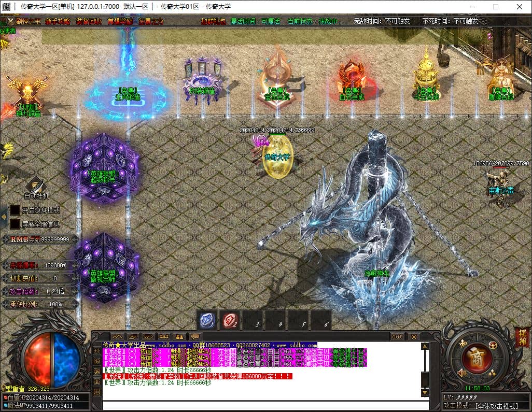The height and width of the screenshot is (412, 532).
Task: Click the speech bubble chat icon
Action: [195, 336]
